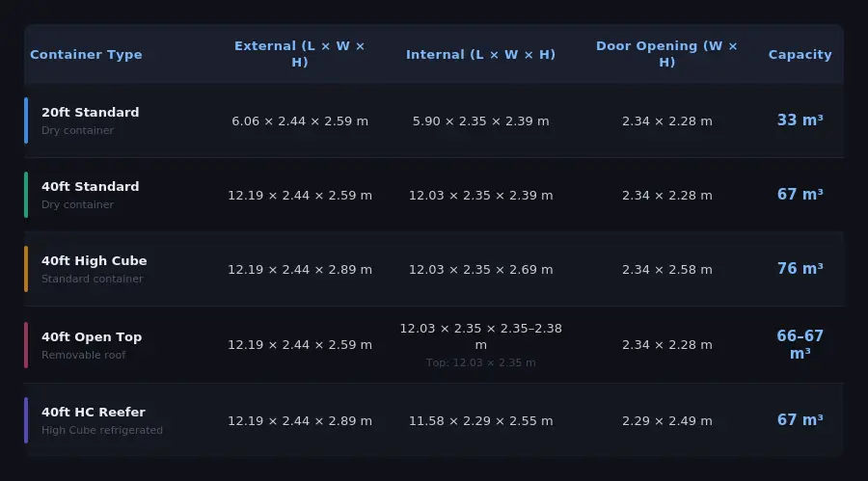This screenshot has width=868, height=481.
Task: Click the red bar beside 40ft Open Top
Action: [x=26, y=345]
